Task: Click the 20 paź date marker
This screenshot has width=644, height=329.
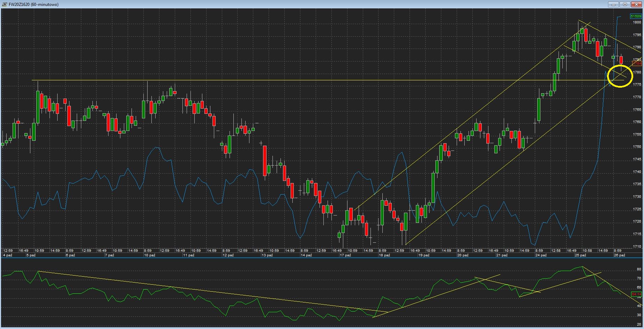Action: [x=463, y=255]
